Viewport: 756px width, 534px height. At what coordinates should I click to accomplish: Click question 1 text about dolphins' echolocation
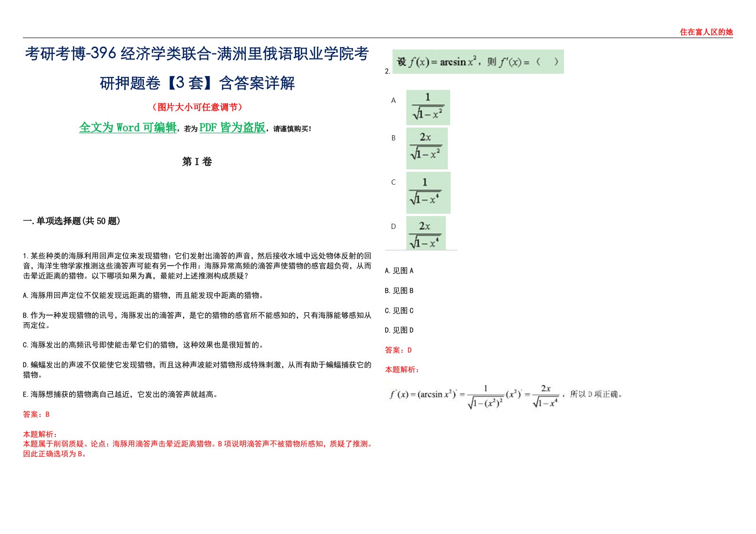[x=197, y=266]
